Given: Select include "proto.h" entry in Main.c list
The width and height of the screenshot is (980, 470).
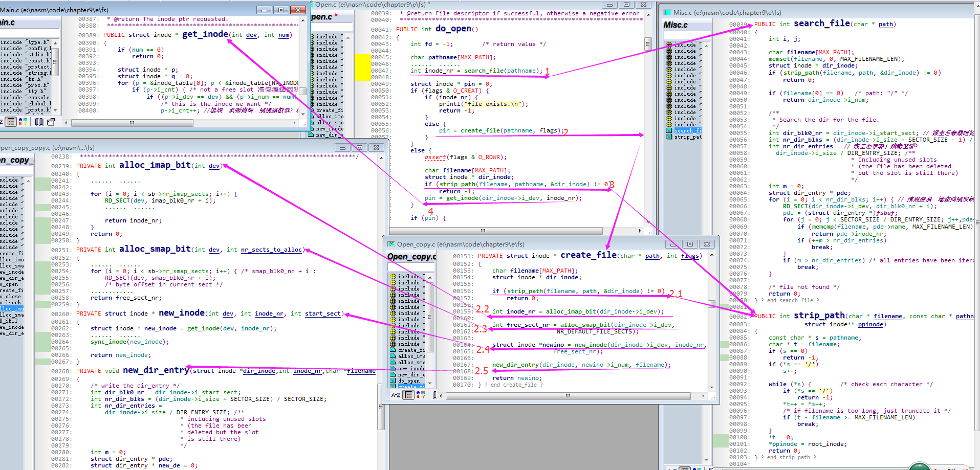Looking at the screenshot, I should (26, 110).
